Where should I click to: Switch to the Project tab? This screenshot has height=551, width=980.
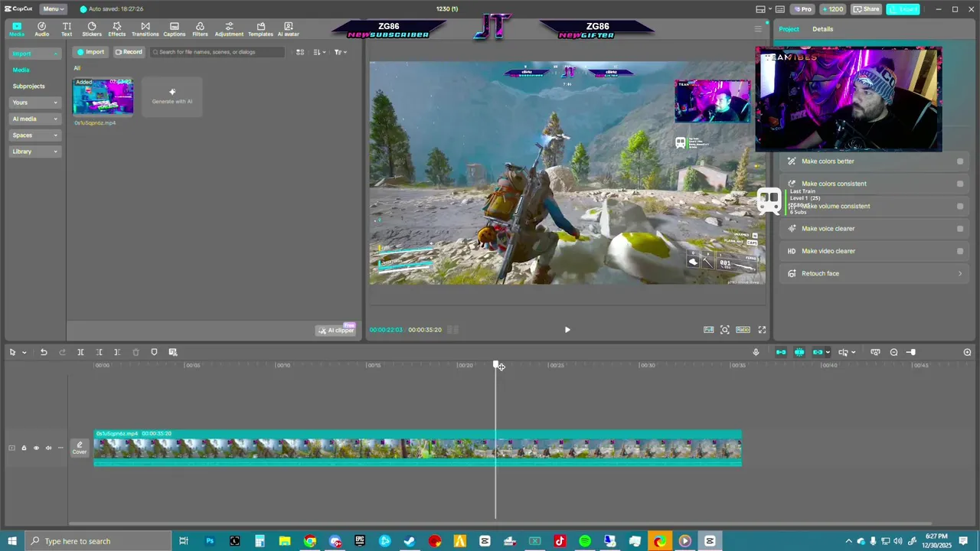click(x=789, y=29)
